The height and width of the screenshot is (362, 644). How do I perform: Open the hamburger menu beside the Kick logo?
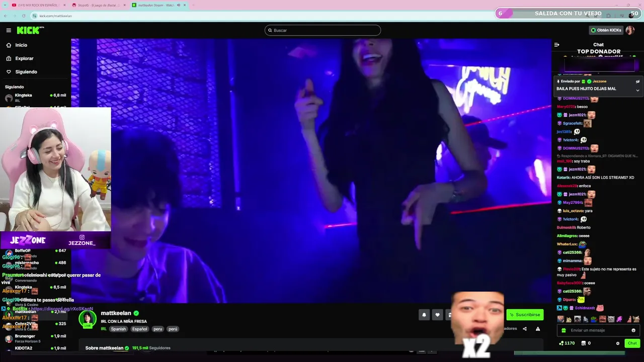click(x=9, y=30)
